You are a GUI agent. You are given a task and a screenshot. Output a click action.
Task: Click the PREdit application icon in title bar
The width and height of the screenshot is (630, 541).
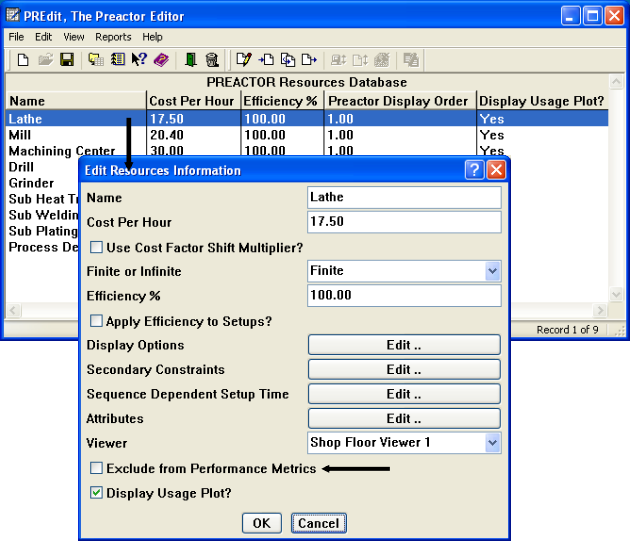click(x=13, y=15)
